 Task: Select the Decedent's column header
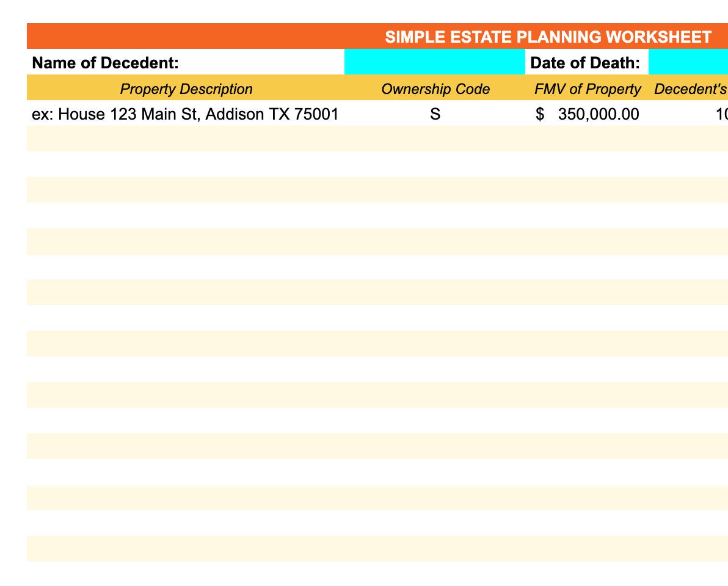click(691, 89)
